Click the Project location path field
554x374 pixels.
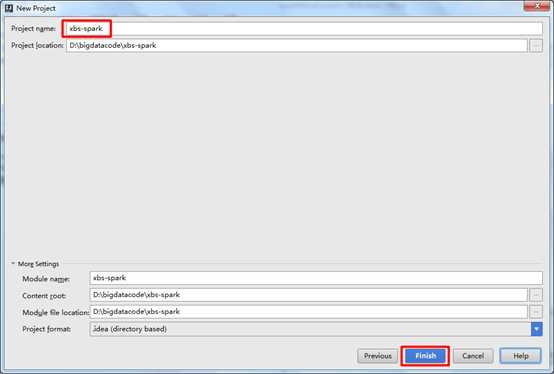(297, 46)
